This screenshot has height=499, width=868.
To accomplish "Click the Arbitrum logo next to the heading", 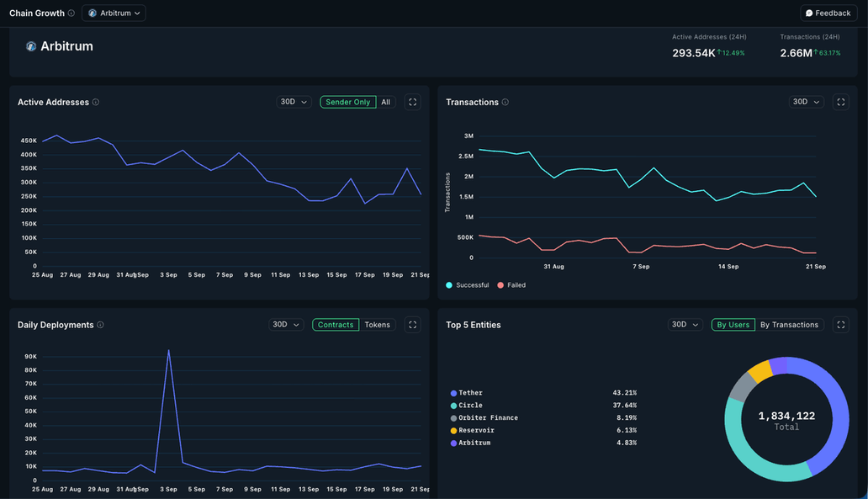I will tap(31, 46).
